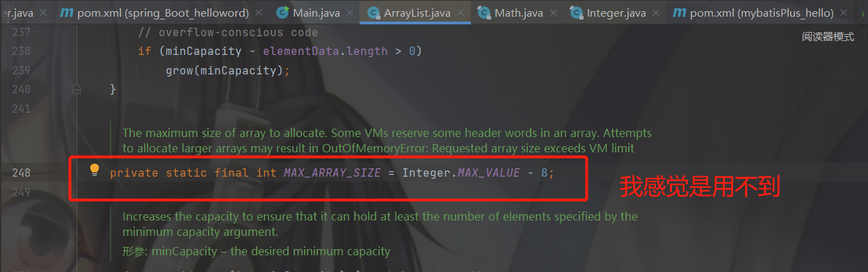This screenshot has height=272, width=868.
Task: Click line number 239 in the gutter
Action: pos(21,70)
